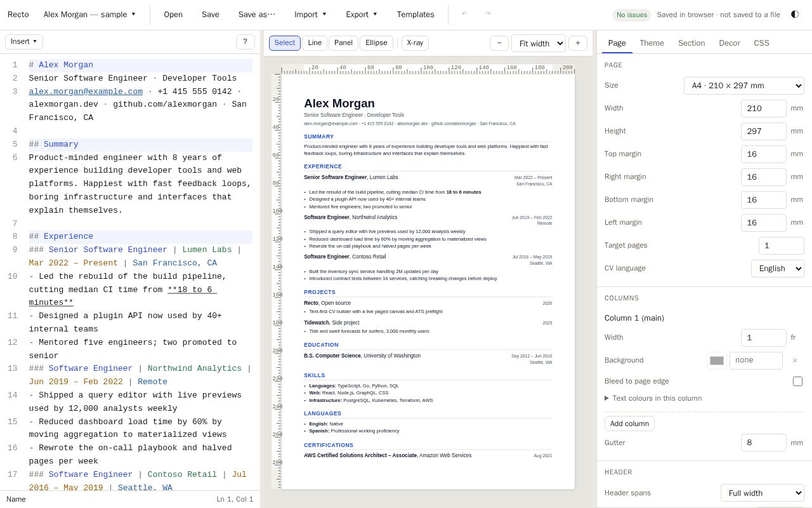Open the Export menu
Screen dimensions: 812x508
tap(362, 14)
